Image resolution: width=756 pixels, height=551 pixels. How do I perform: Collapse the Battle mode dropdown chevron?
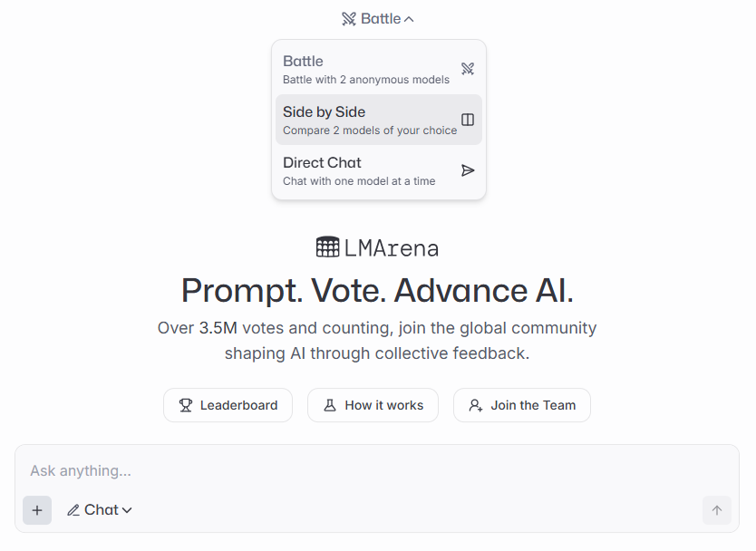coord(409,19)
